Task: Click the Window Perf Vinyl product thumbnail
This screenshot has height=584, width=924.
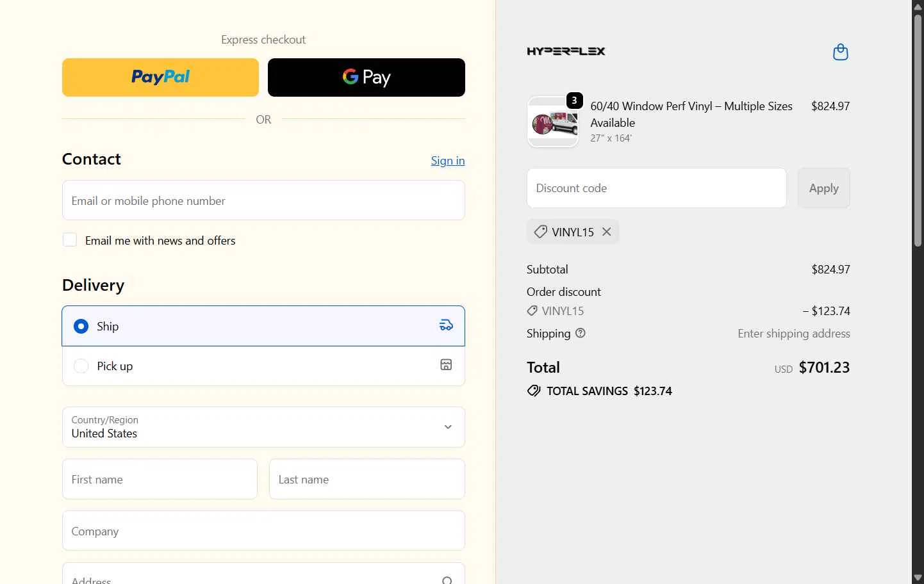Action: 553,122
